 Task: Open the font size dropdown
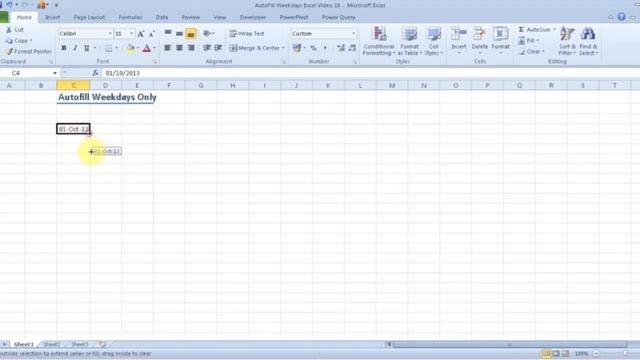coord(131,34)
